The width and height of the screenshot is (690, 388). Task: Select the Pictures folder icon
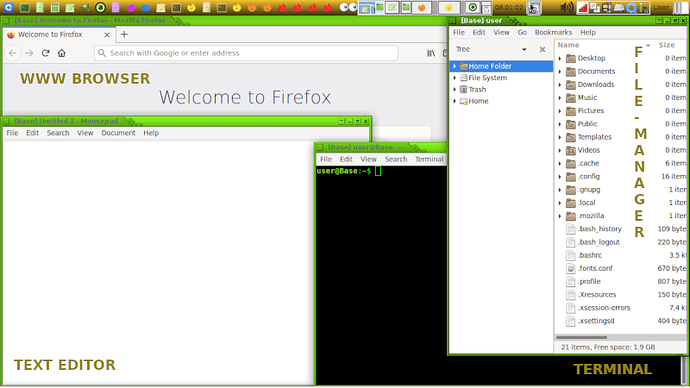pos(571,111)
